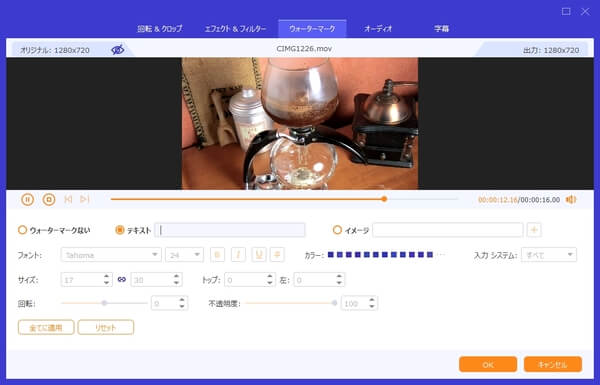Image resolution: width=600 pixels, height=385 pixels.
Task: Close the editor window
Action: [x=585, y=11]
